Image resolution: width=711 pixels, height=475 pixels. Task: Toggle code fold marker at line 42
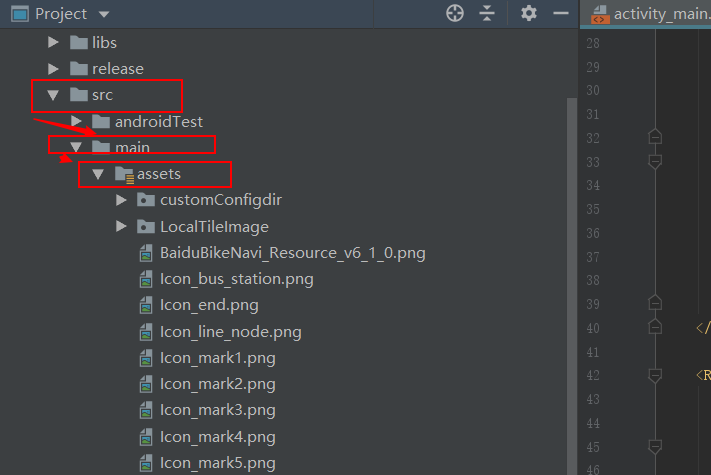point(655,375)
